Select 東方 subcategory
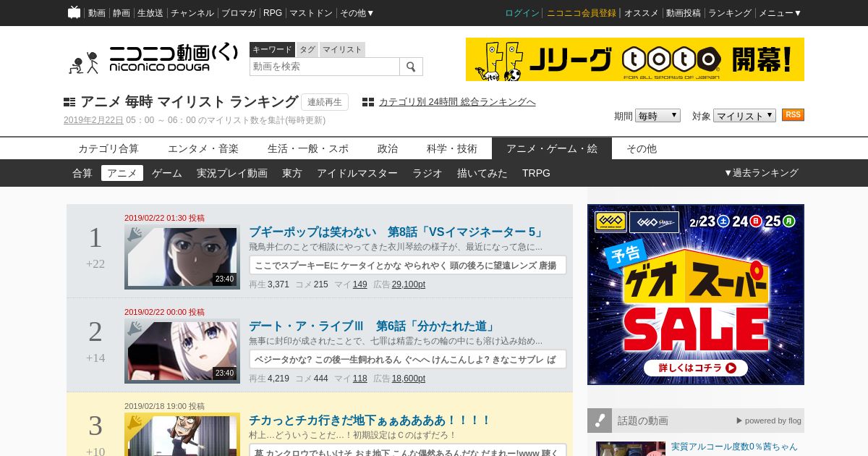 point(292,173)
